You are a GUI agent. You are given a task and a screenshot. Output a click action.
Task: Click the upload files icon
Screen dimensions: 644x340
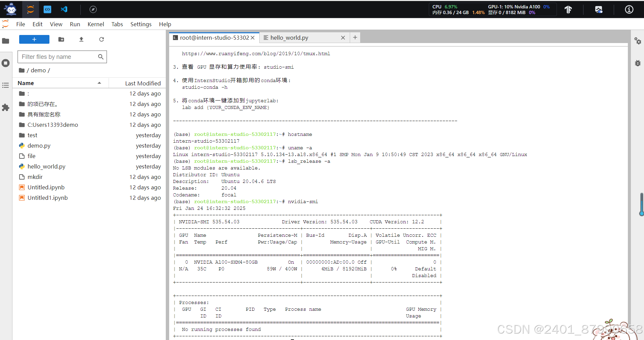81,39
